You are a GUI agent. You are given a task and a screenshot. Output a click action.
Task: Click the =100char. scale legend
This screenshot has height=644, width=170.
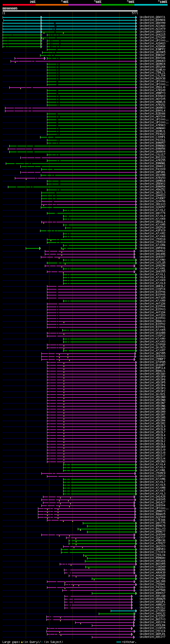click(126, 642)
